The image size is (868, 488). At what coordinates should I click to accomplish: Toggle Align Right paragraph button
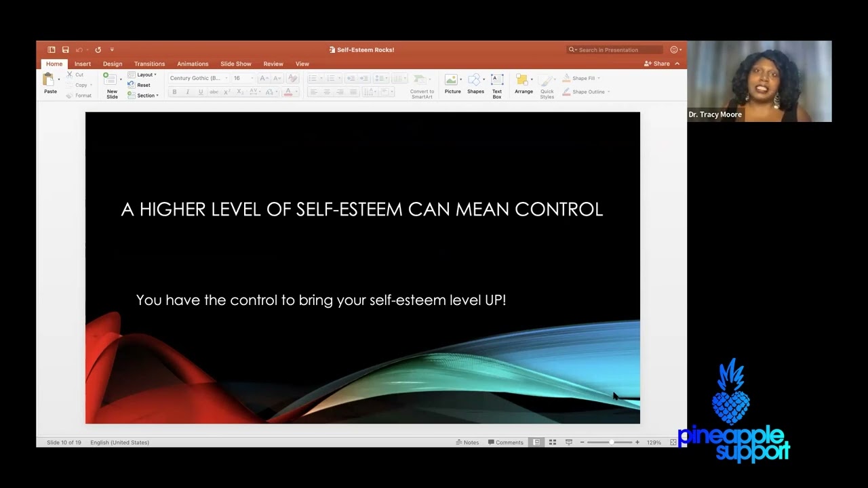coord(340,91)
